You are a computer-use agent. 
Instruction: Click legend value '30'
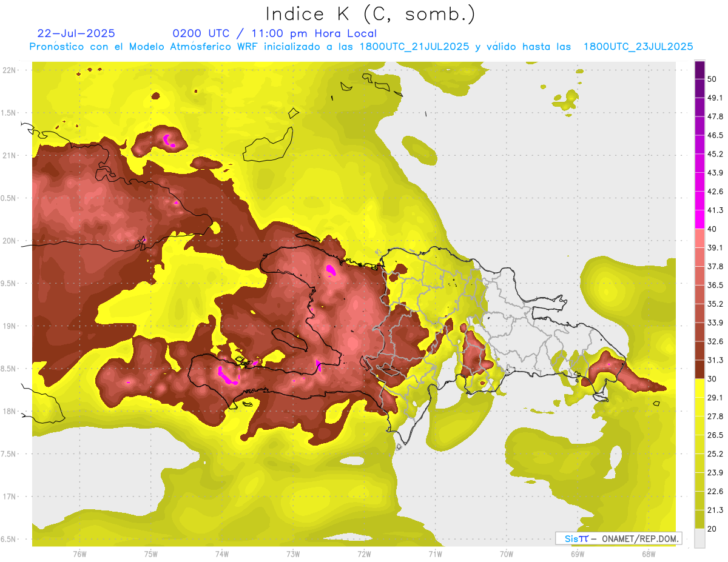pos(712,379)
